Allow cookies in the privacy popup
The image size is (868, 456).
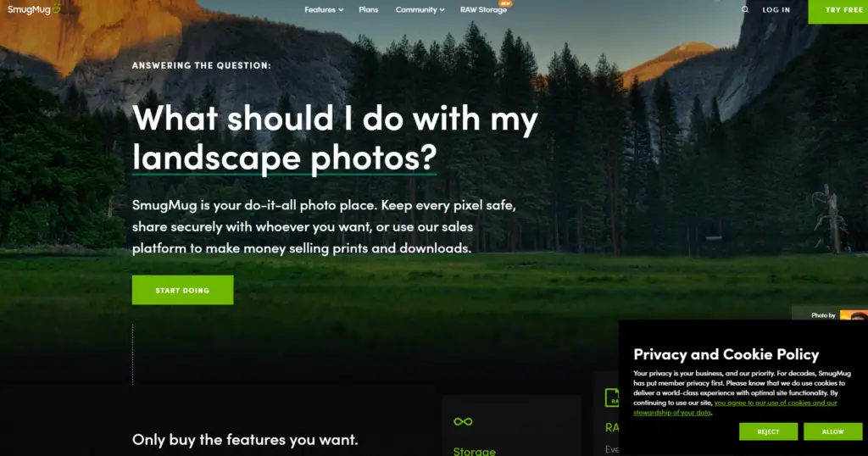pos(832,431)
